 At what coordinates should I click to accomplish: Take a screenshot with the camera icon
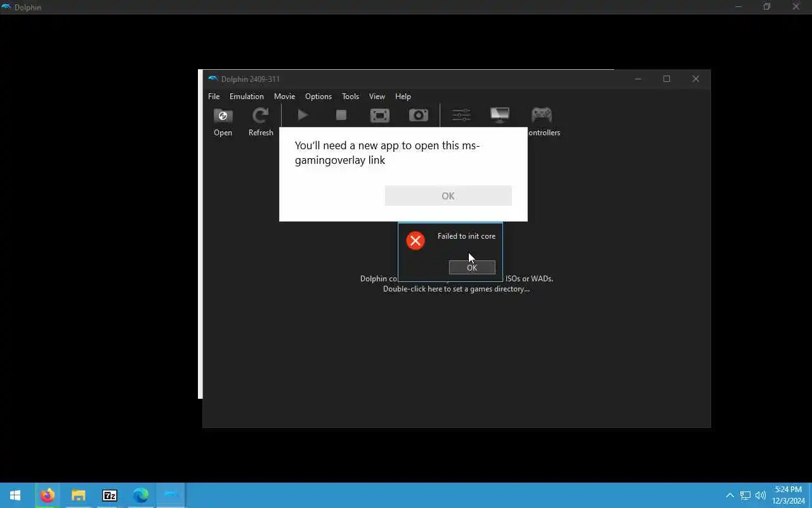pos(418,115)
